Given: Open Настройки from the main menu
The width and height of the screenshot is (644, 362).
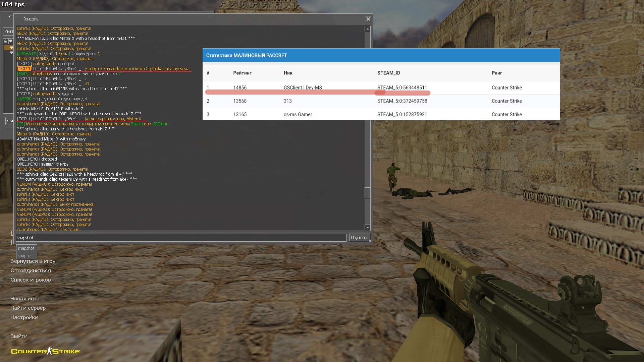Looking at the screenshot, I should tap(24, 317).
